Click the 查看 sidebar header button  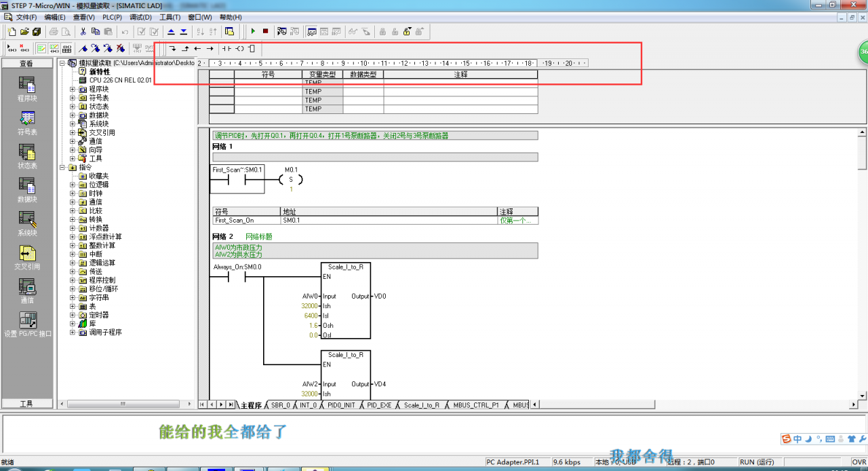click(x=27, y=63)
